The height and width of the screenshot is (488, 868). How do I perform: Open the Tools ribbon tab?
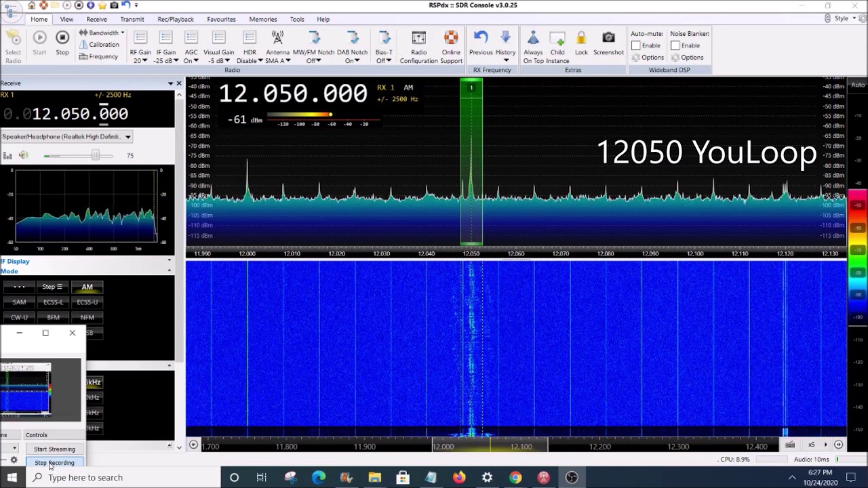pyautogui.click(x=297, y=19)
